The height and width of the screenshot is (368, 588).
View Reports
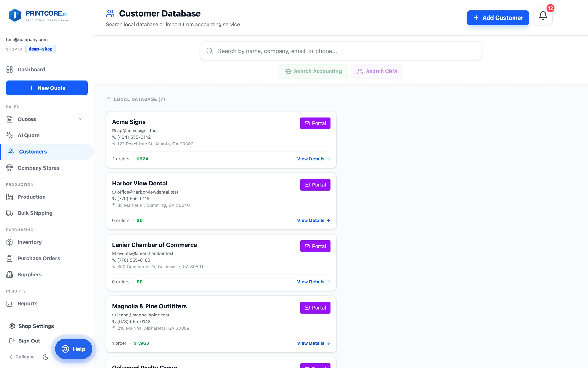click(47, 303)
